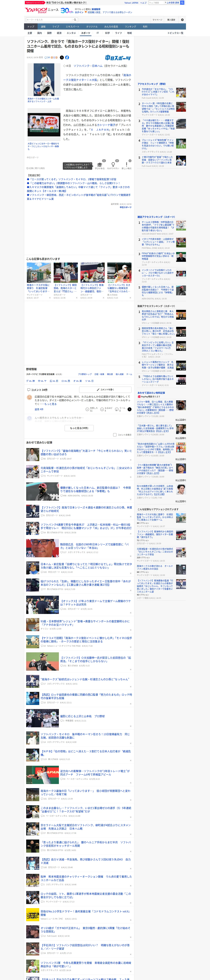Viewport: 210px width, 980px height.
Task: Click the blue web search button
Action: click(x=182, y=3)
